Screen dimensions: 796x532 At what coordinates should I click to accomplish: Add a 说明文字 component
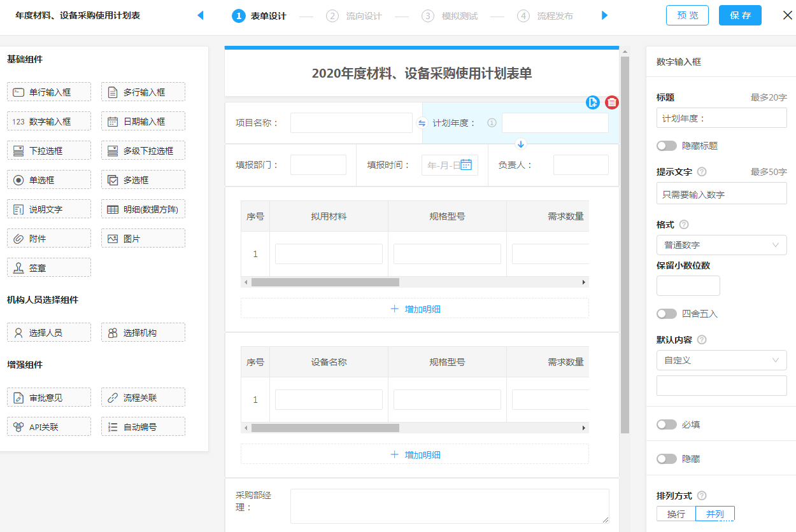pyautogui.click(x=49, y=209)
